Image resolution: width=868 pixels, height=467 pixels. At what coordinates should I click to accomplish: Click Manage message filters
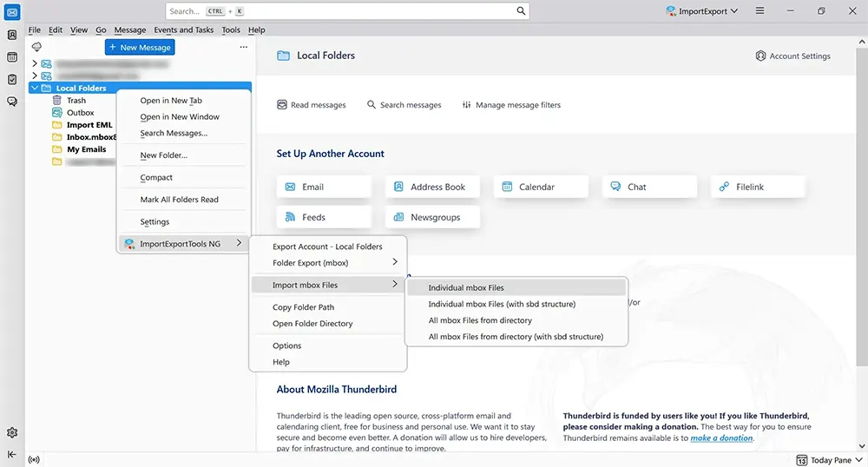[x=511, y=104]
